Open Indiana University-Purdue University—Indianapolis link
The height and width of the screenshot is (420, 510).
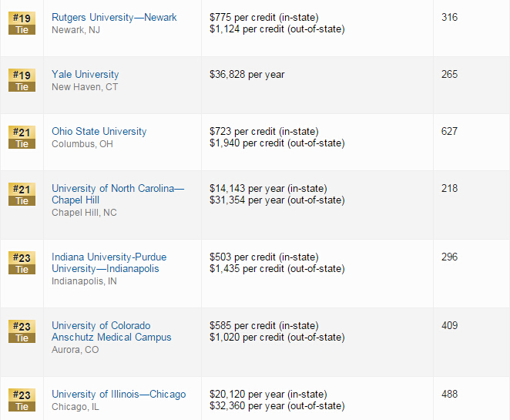(109, 263)
